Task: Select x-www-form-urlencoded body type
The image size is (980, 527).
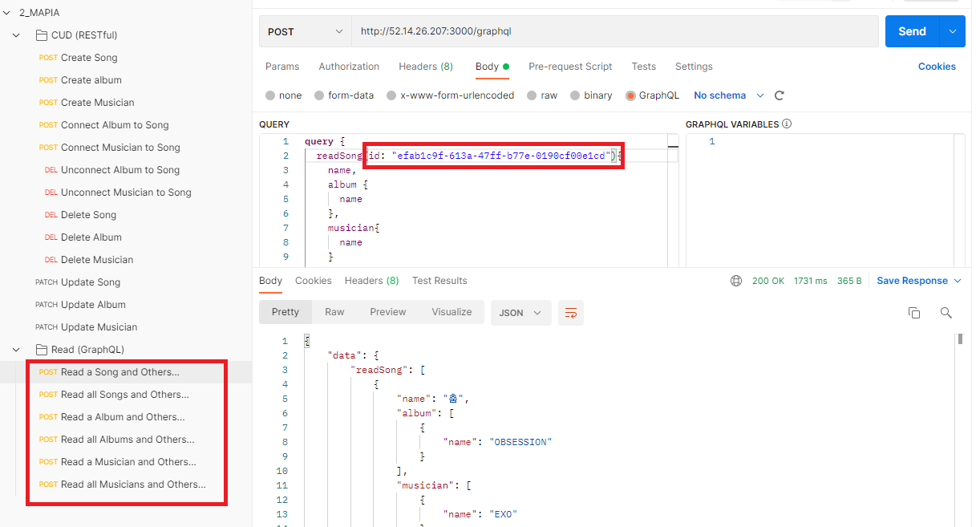Action: click(451, 95)
